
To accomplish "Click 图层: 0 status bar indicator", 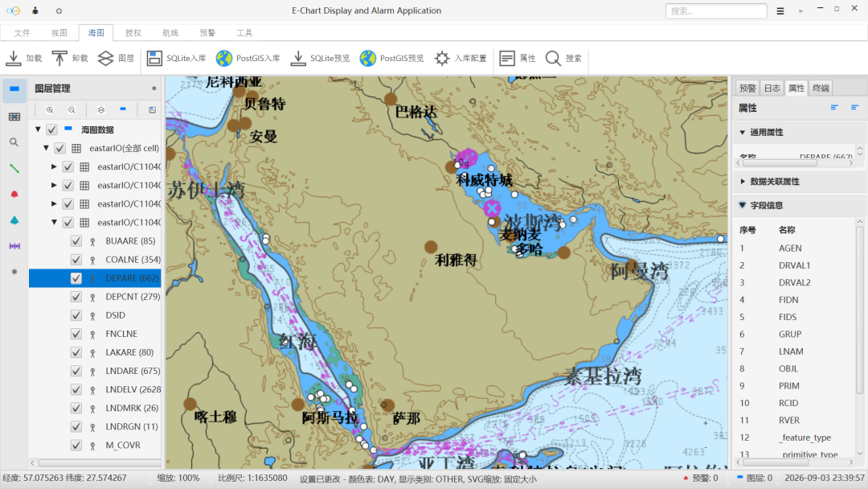I will click(755, 478).
